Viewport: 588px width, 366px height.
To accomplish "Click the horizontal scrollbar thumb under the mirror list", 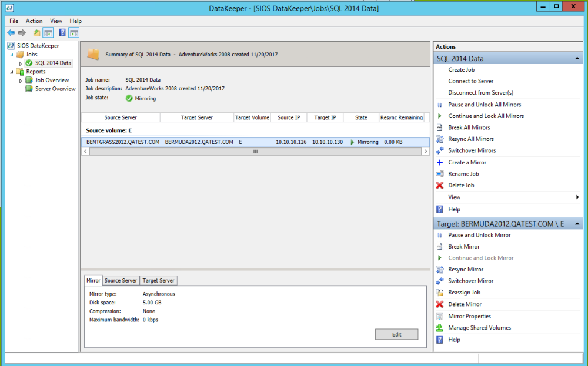I will coord(255,152).
